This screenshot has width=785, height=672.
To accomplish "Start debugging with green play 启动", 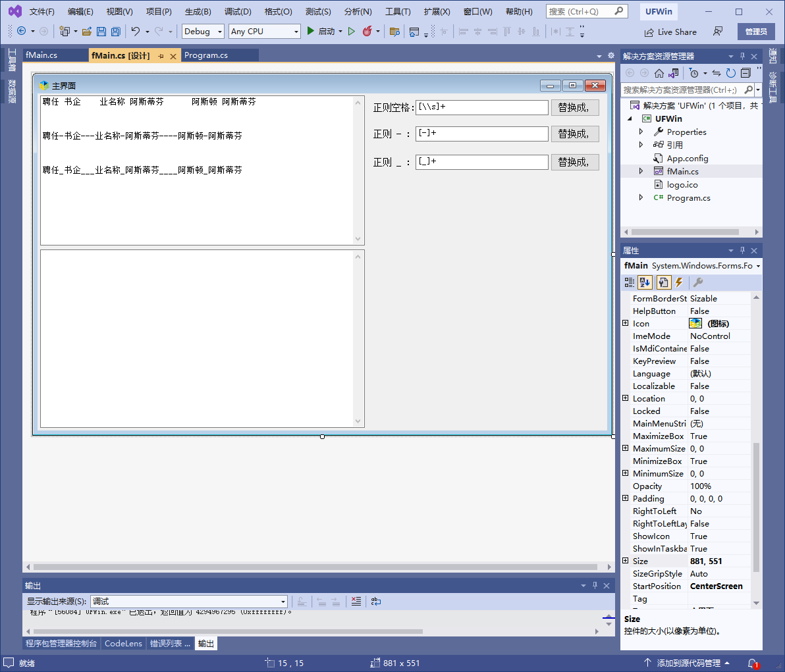I will [x=321, y=31].
